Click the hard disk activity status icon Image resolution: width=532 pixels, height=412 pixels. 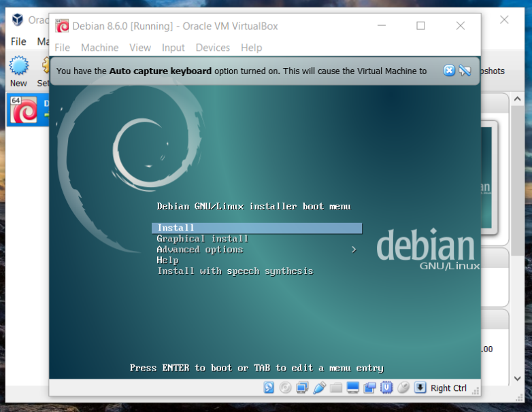click(x=269, y=388)
